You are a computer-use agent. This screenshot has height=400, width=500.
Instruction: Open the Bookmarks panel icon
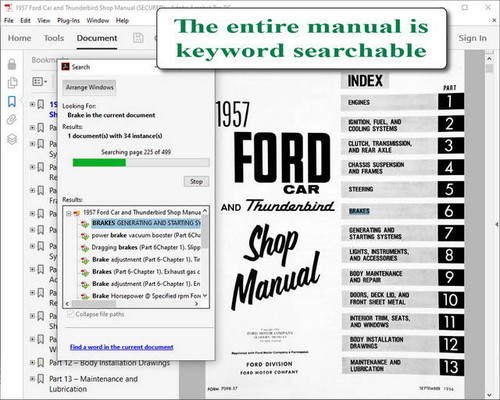tap(12, 101)
